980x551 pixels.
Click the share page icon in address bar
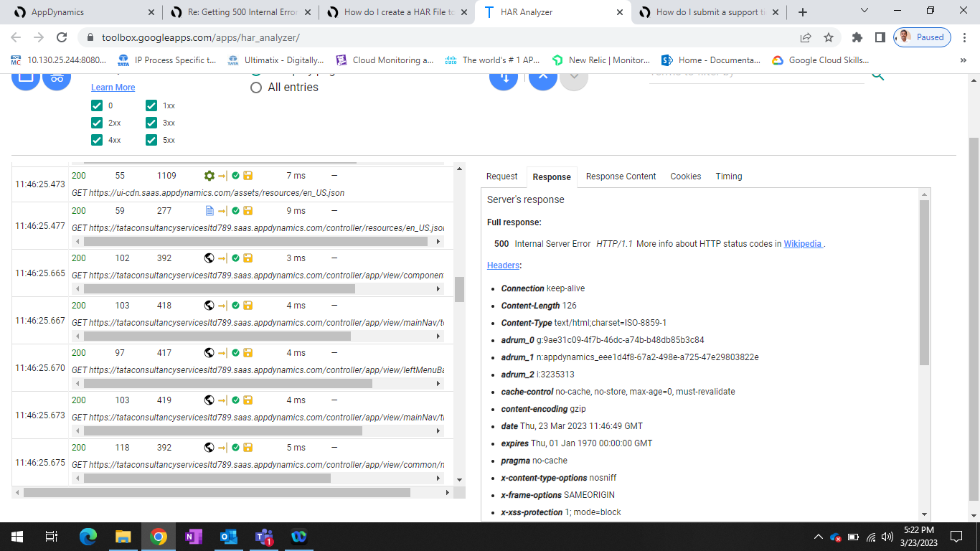click(x=806, y=37)
